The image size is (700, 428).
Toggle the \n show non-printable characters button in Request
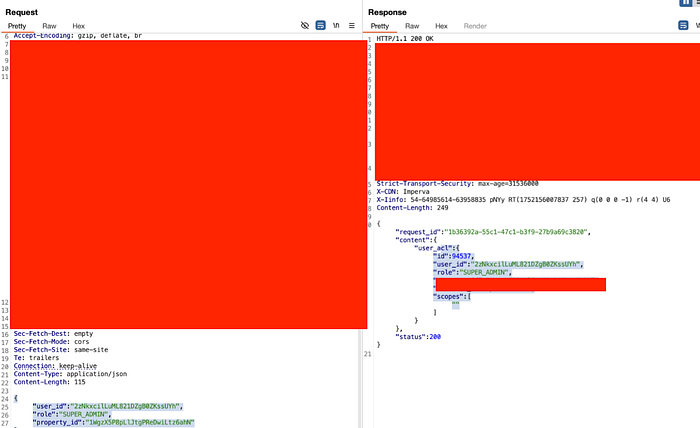pos(336,25)
